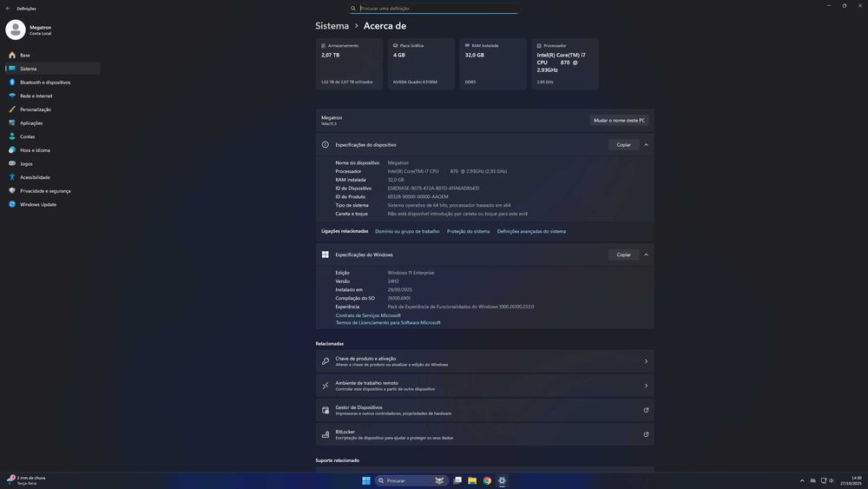
Task: Click the Megatron user avatar
Action: click(x=16, y=30)
